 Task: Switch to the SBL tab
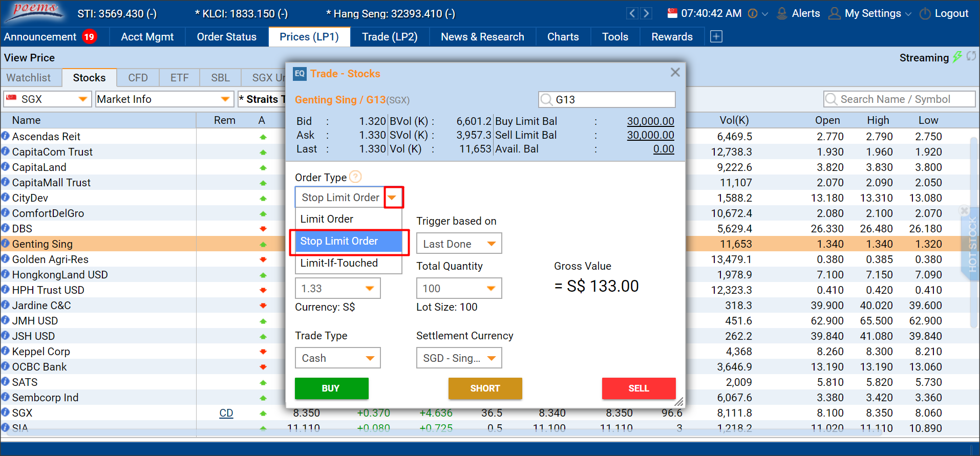point(220,78)
